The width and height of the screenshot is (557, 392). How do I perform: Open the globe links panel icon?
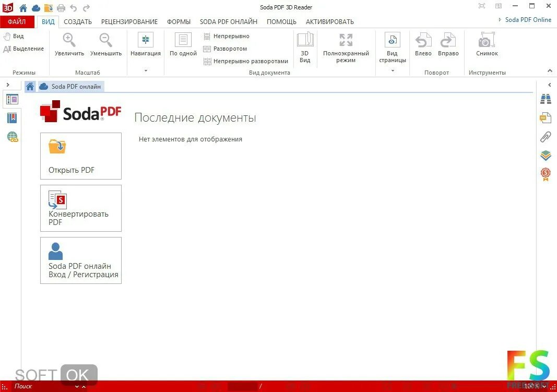pos(13,137)
